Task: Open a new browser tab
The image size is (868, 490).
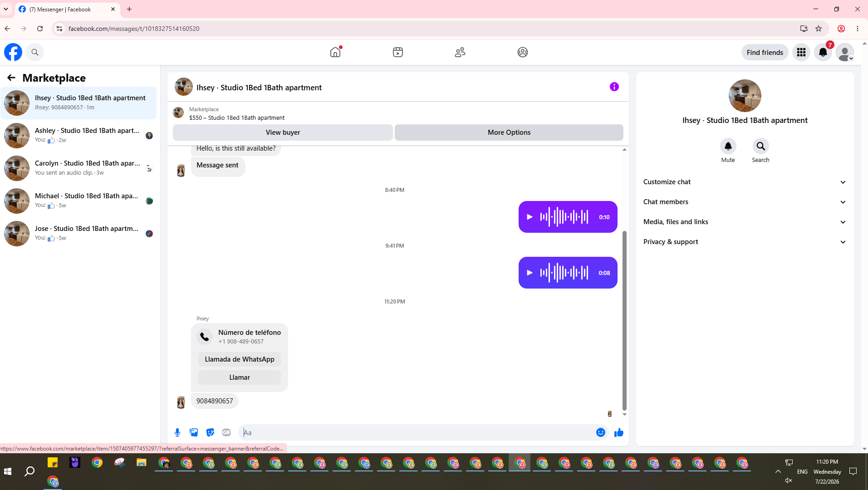Action: coord(129,9)
